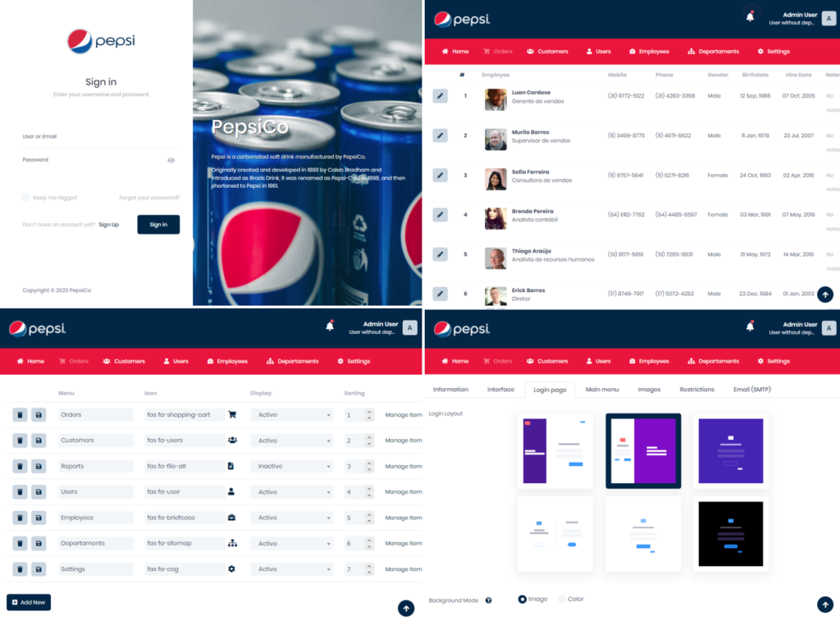Click the edit pencil for Luan Cardoso
840x626 pixels.
[x=441, y=96]
